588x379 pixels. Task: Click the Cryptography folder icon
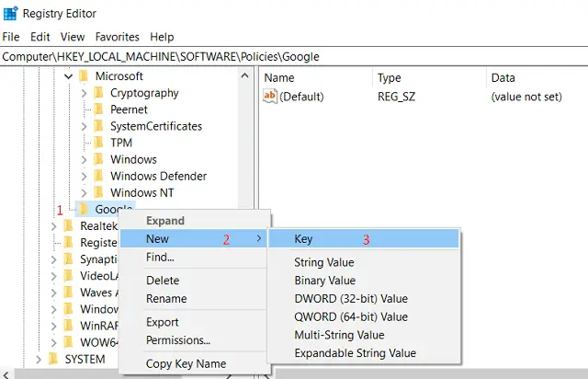(98, 93)
